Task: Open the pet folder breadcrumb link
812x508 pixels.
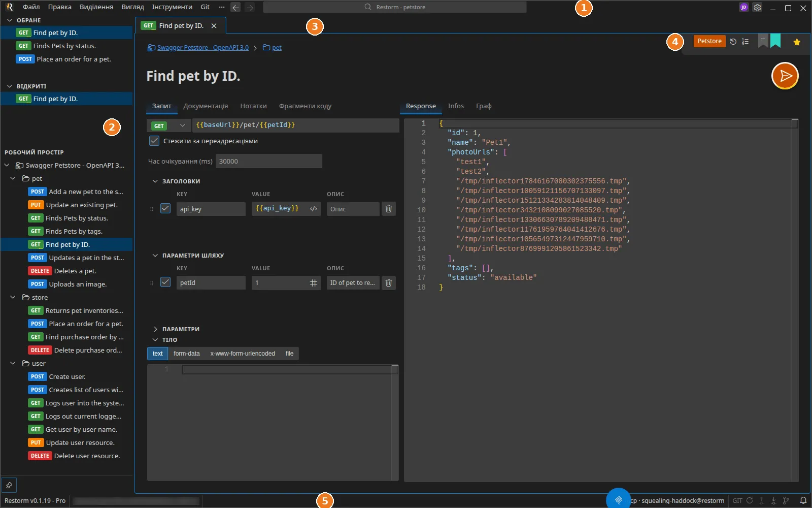Action: coord(277,48)
